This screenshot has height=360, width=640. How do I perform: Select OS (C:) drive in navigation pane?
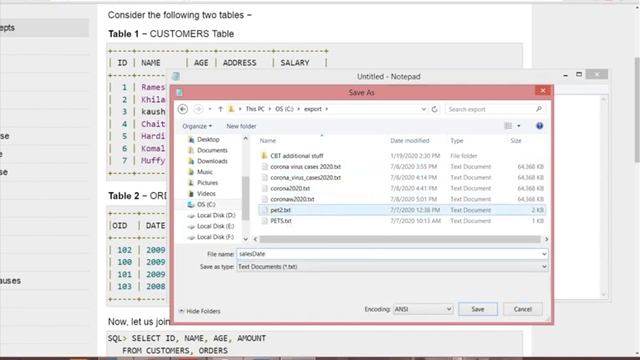tap(206, 204)
